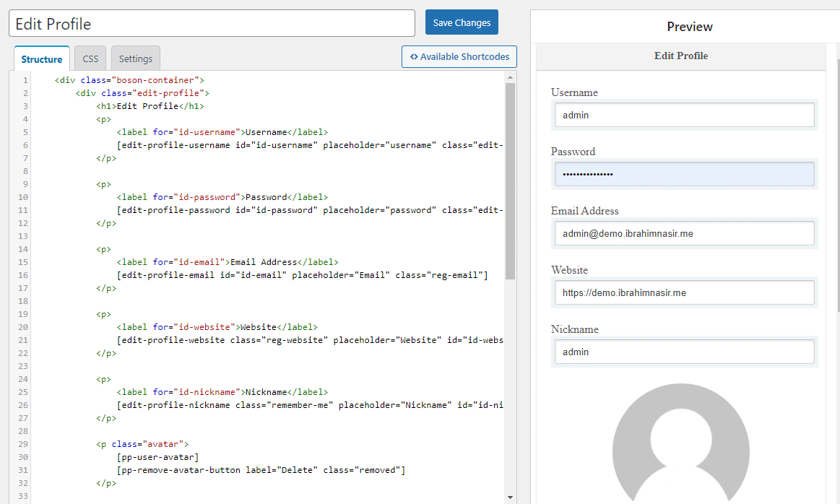Click the code editor scroll-down arrow
Viewport: 840px width, 504px height.
coord(510,498)
